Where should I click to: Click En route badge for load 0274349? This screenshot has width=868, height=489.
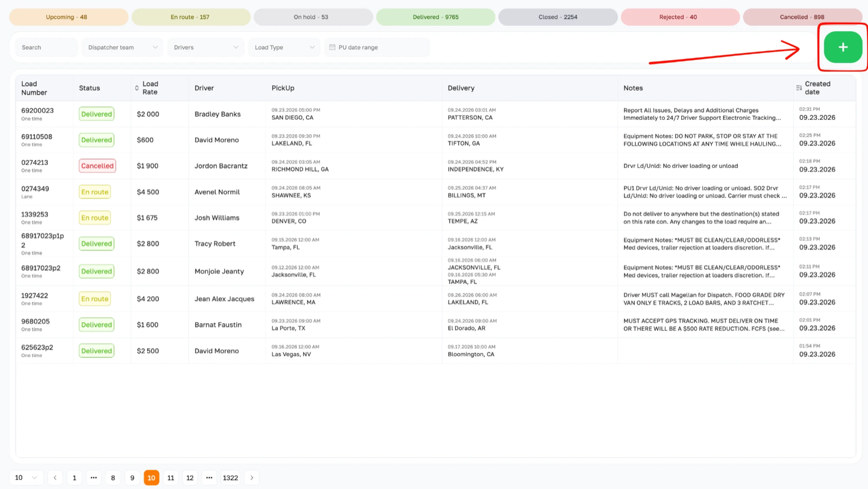tap(95, 192)
